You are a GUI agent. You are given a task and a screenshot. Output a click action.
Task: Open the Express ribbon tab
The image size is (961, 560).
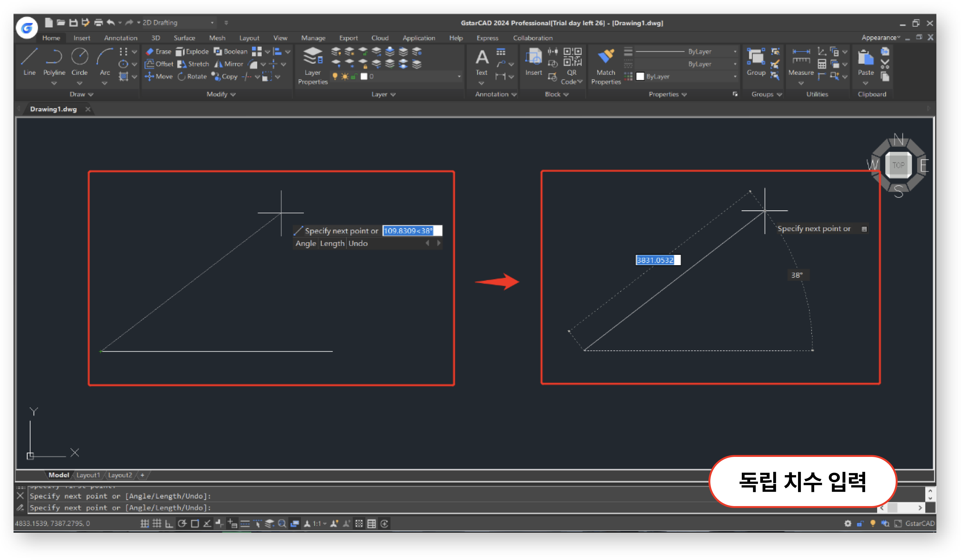tap(487, 38)
